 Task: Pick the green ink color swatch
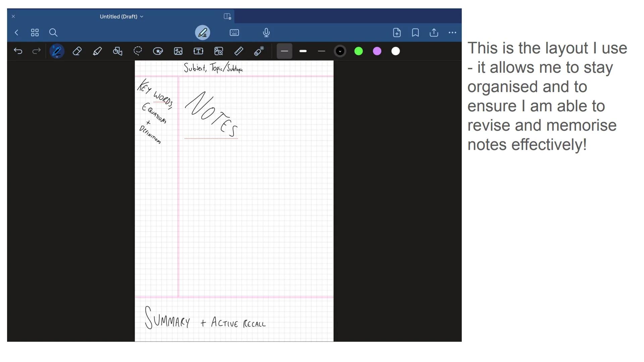coord(359,51)
